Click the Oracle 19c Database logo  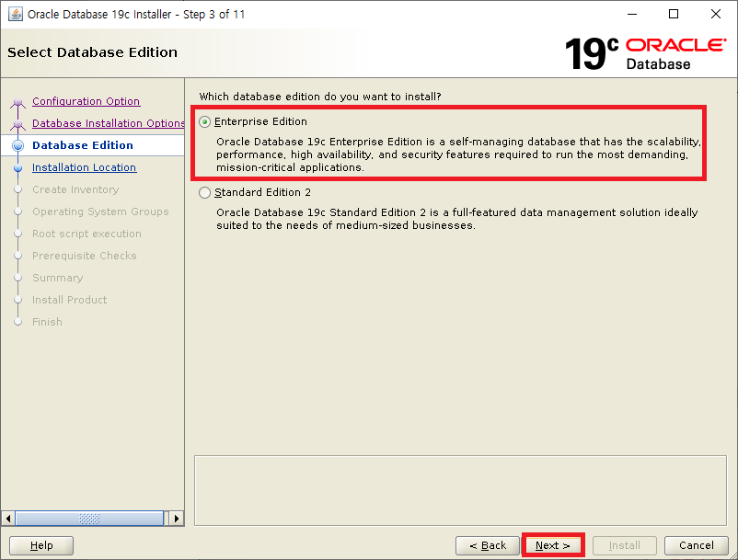coord(645,53)
